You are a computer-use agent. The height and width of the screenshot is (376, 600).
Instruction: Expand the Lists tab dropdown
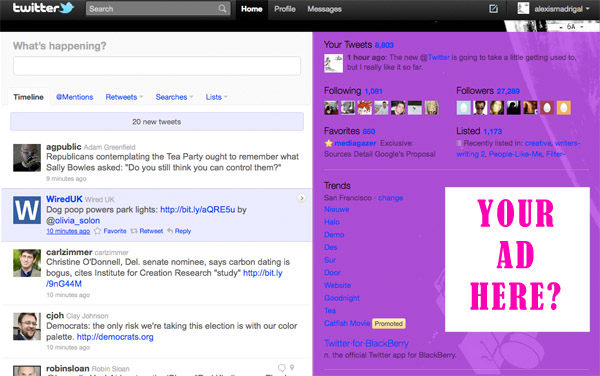click(226, 97)
